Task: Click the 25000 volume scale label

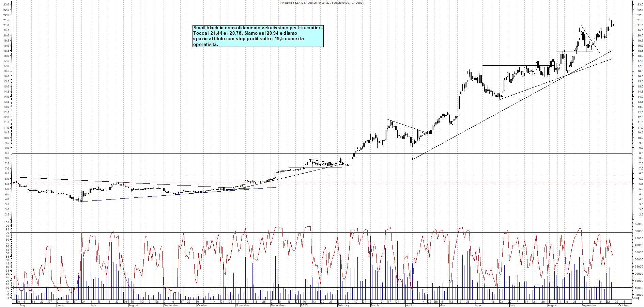Action: 639,266
